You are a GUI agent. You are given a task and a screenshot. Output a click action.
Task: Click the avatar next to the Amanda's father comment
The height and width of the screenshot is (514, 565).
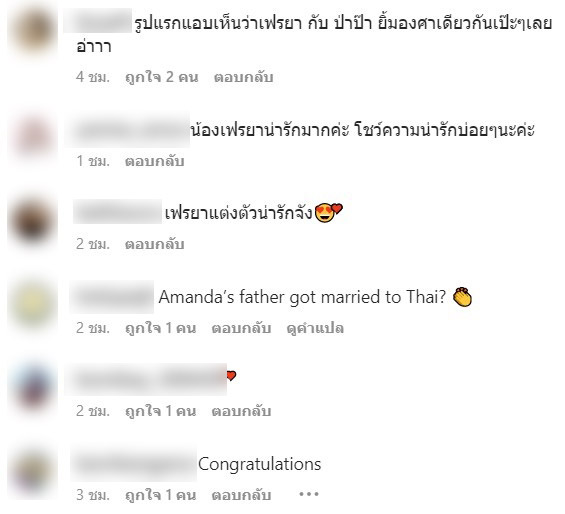tap(32, 305)
